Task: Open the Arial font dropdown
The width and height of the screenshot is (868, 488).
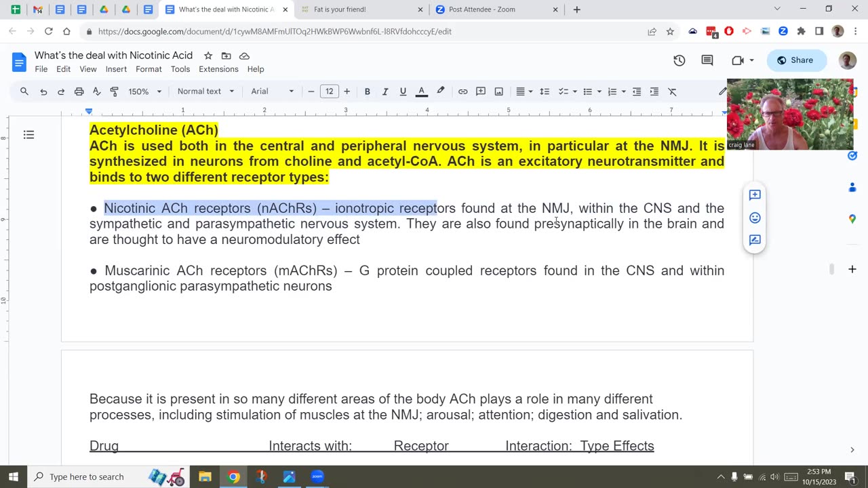Action: tap(272, 91)
